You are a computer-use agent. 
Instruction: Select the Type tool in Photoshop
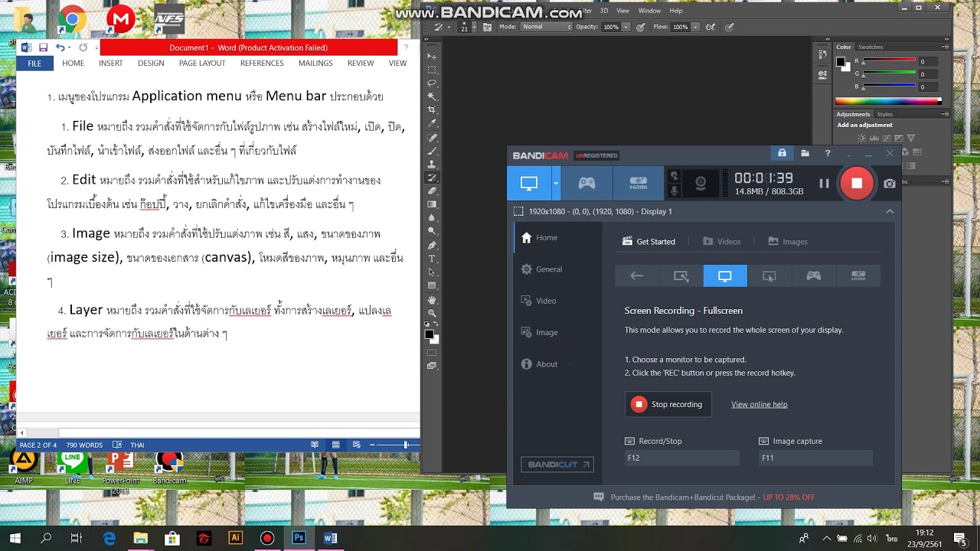coord(432,259)
